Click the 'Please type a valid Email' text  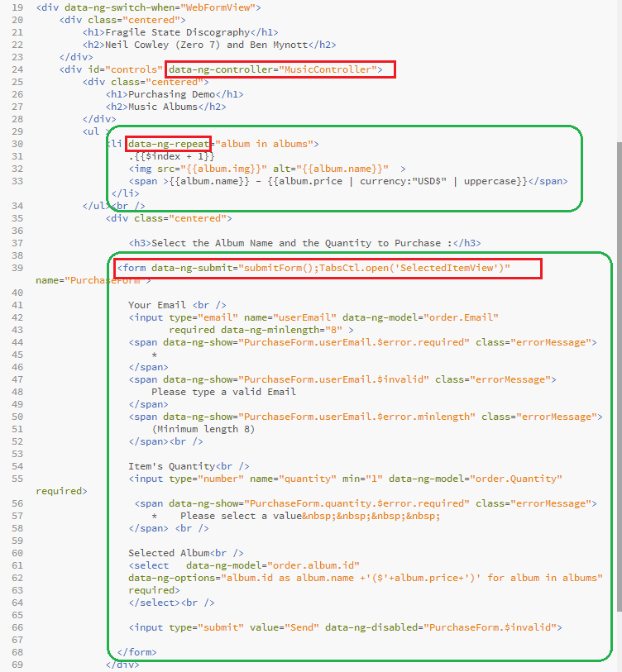coord(223,392)
